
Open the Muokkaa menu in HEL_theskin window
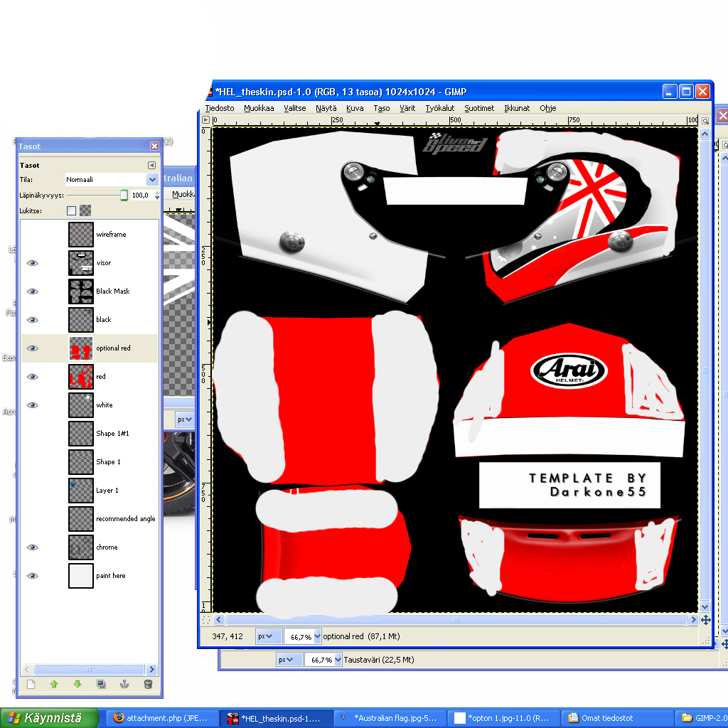[259, 108]
